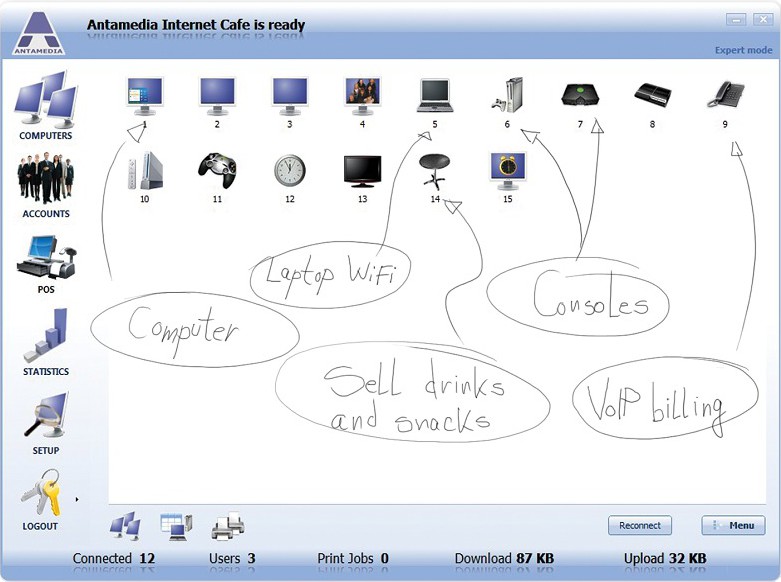This screenshot has height=582, width=781.
Task: Click the Antamedia logo
Action: tap(39, 33)
